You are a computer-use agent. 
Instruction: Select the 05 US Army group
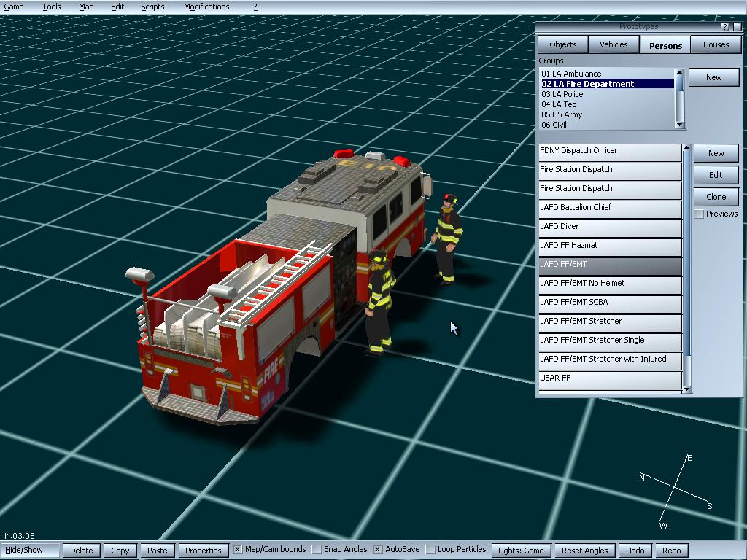tap(607, 114)
